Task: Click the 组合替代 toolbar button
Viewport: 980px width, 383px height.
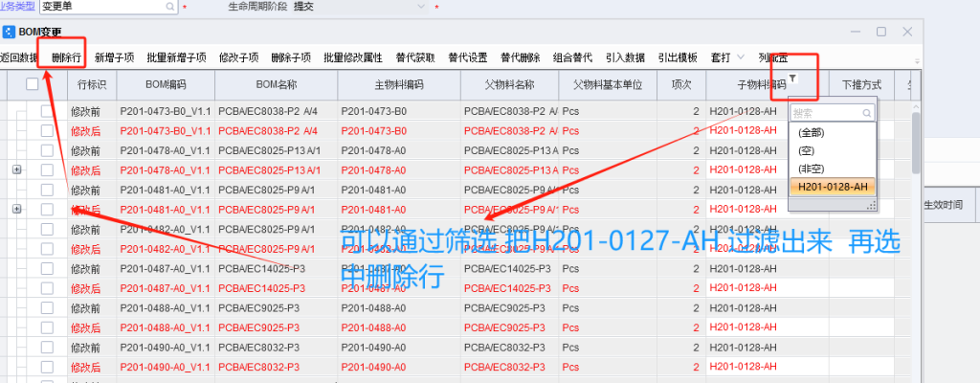Action: point(573,57)
